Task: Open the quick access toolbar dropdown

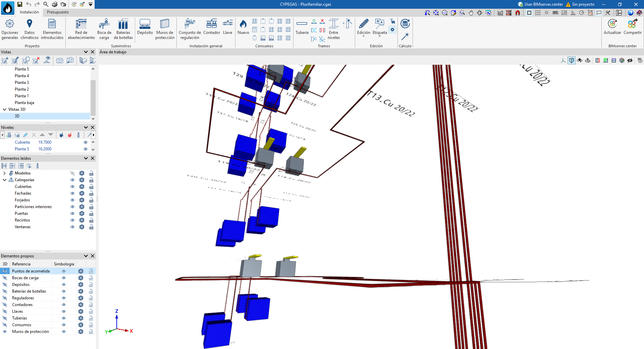Action: pyautogui.click(x=91, y=4)
